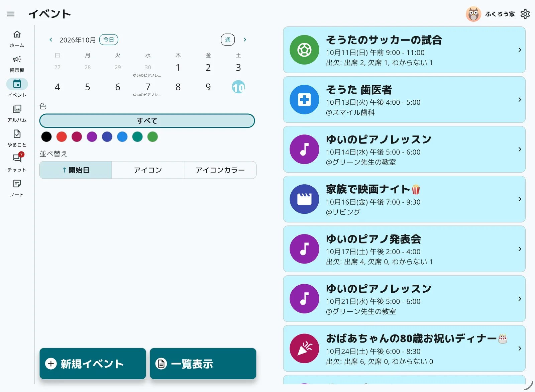Go to Home (ホーム) in sidebar
The image size is (535, 392).
[x=17, y=39]
